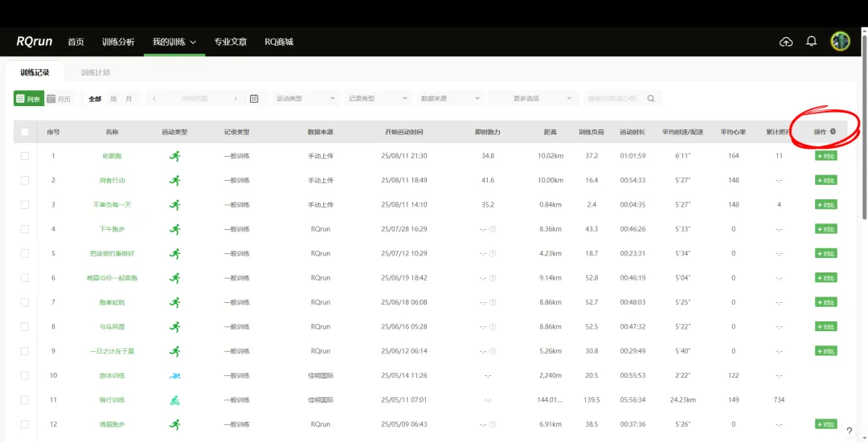Image resolution: width=868 pixels, height=446 pixels.
Task: Click the cloud upload icon
Action: click(x=786, y=42)
